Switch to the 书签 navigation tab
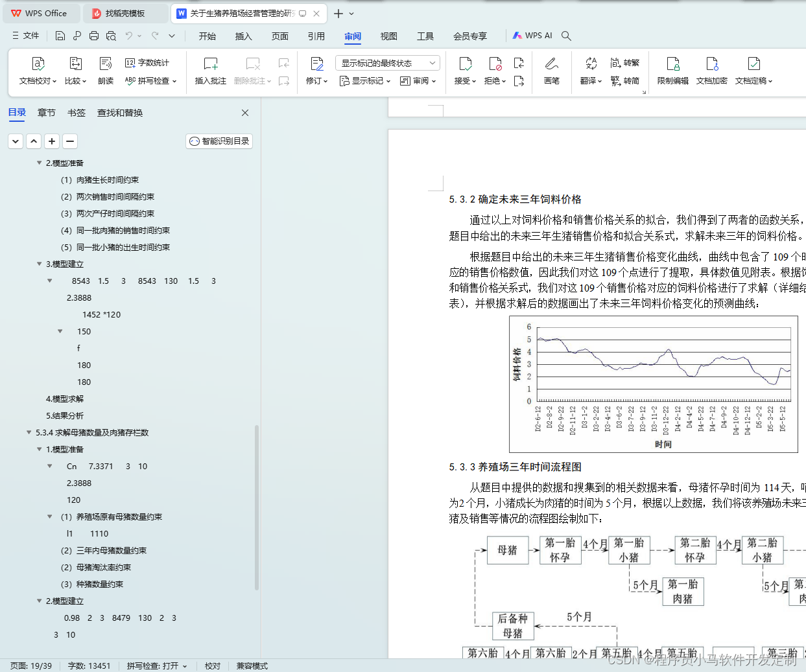Image resolution: width=806 pixels, height=672 pixels. pos(77,113)
